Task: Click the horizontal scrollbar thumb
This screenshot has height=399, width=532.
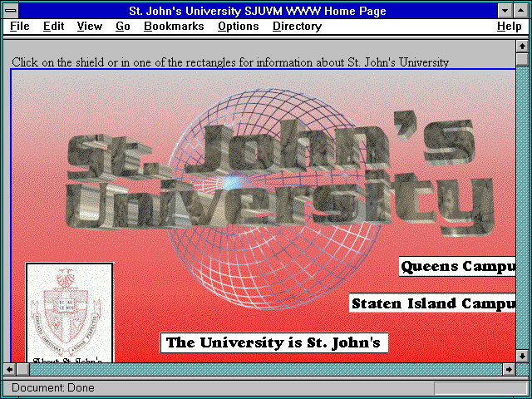Action: 23,369
